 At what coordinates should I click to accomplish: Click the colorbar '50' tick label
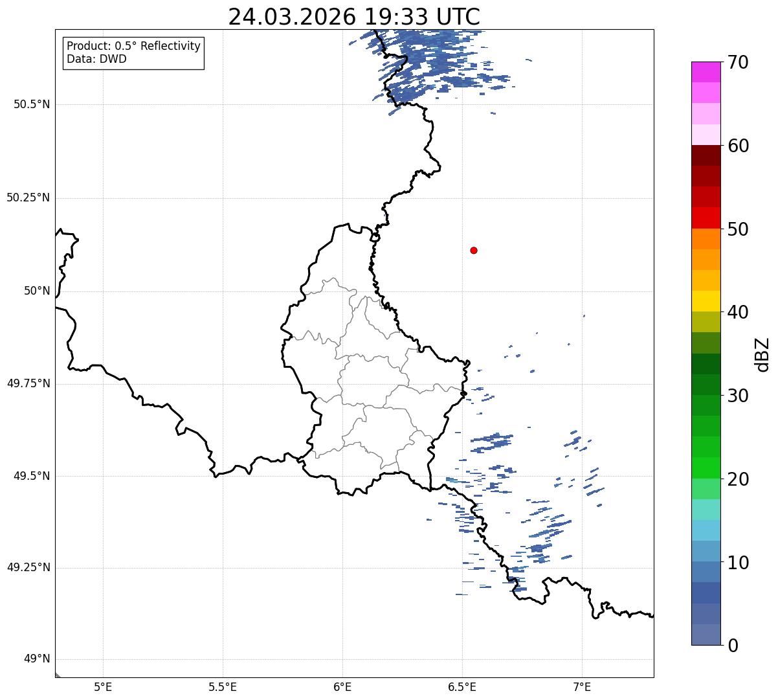pyautogui.click(x=738, y=229)
